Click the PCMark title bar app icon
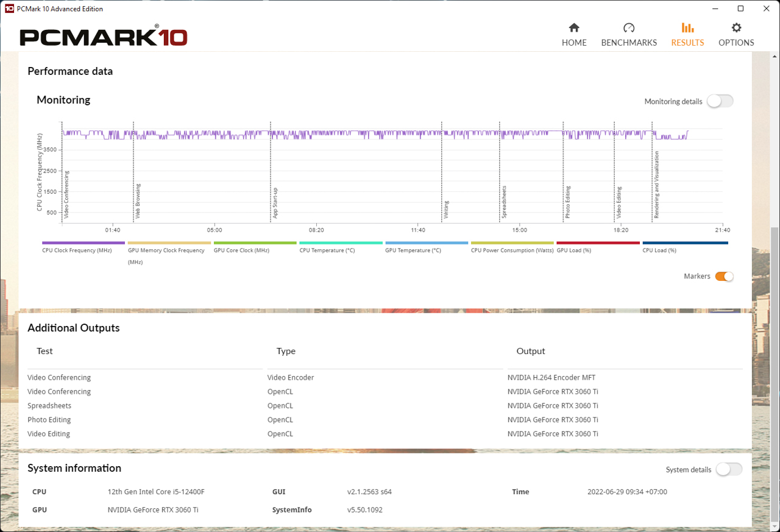 [9, 9]
